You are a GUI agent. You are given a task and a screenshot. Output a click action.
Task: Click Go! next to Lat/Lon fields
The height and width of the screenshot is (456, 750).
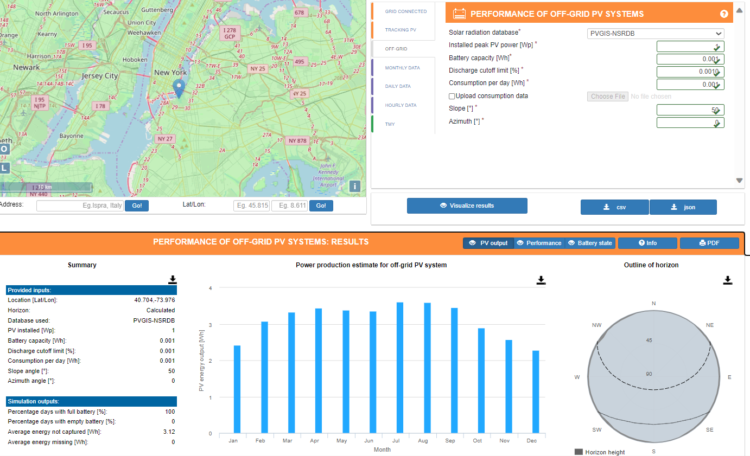tap(321, 205)
